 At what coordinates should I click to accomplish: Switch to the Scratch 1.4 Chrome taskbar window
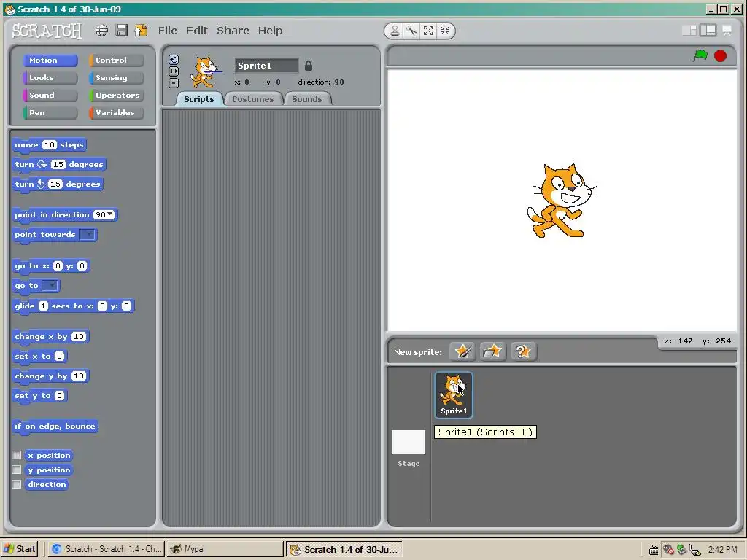(x=105, y=549)
